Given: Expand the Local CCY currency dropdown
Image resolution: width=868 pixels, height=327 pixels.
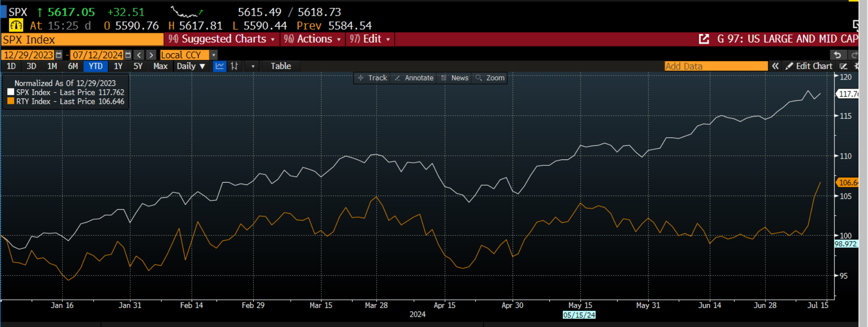Looking at the screenshot, I should point(214,55).
